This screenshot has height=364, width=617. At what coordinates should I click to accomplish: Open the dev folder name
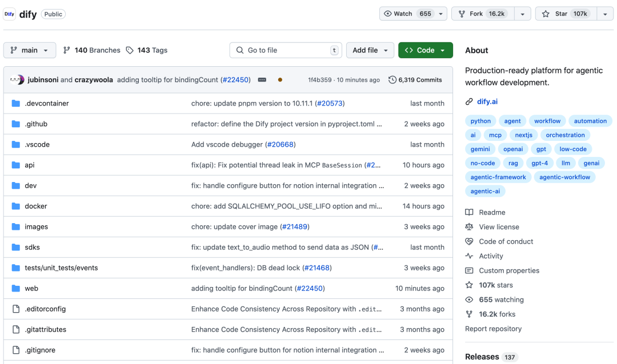click(31, 185)
